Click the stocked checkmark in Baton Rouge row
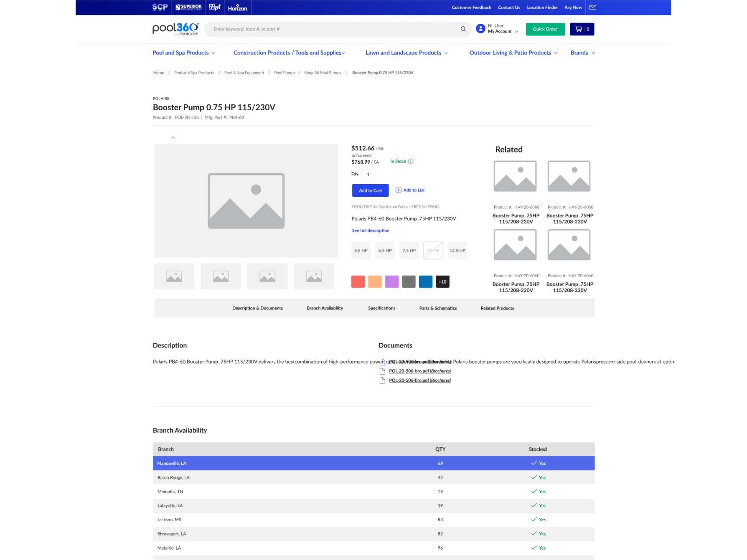The image size is (747, 560). [x=534, y=477]
